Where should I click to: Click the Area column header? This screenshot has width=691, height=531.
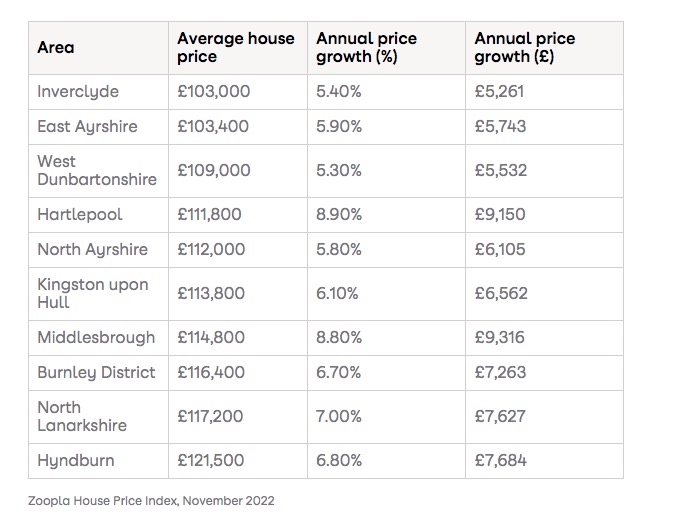pyautogui.click(x=56, y=47)
